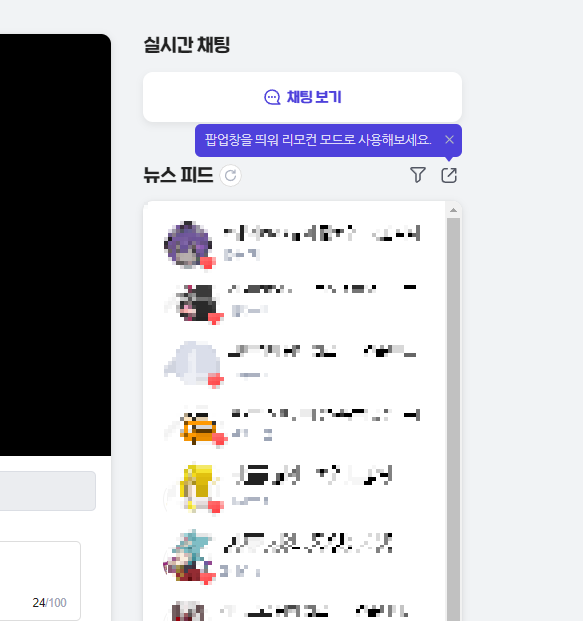Close the 팝업창 tooltip with the X
This screenshot has height=621, width=583.
[449, 140]
